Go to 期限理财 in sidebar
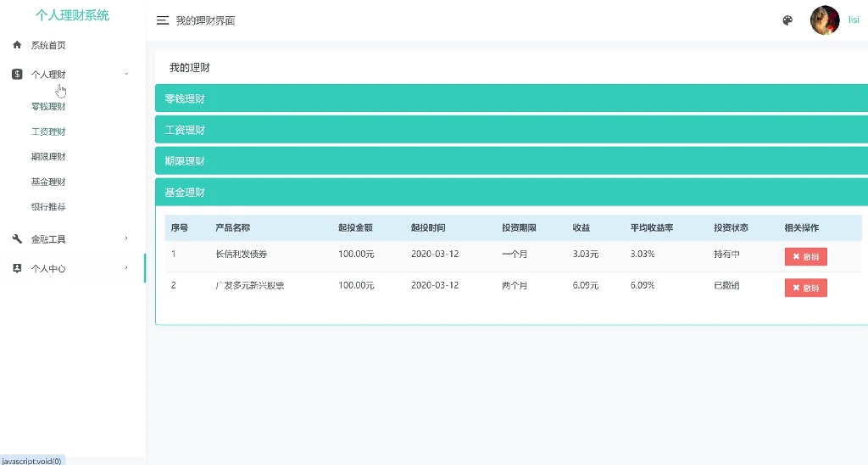The width and height of the screenshot is (868, 465). tap(48, 157)
